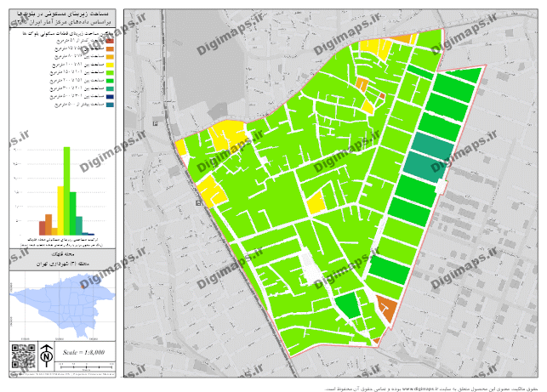Click the yellow block in map center
The image size is (547, 392).
point(316,202)
